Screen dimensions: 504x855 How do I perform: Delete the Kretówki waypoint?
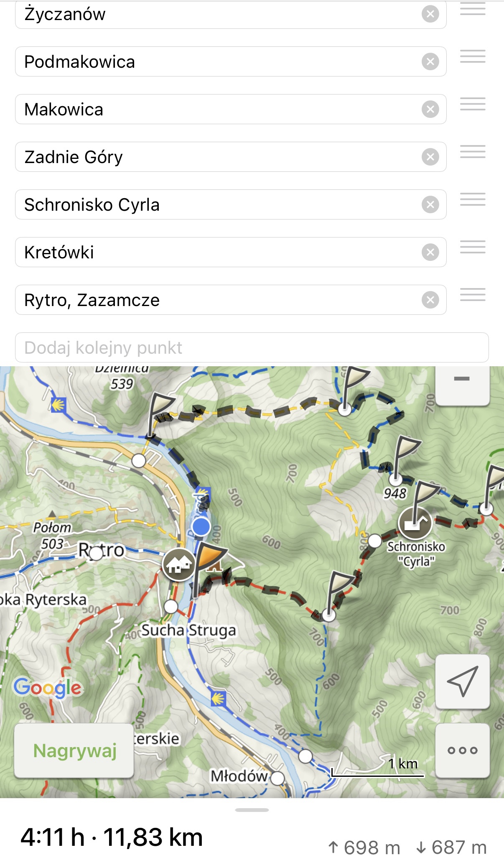tap(430, 253)
